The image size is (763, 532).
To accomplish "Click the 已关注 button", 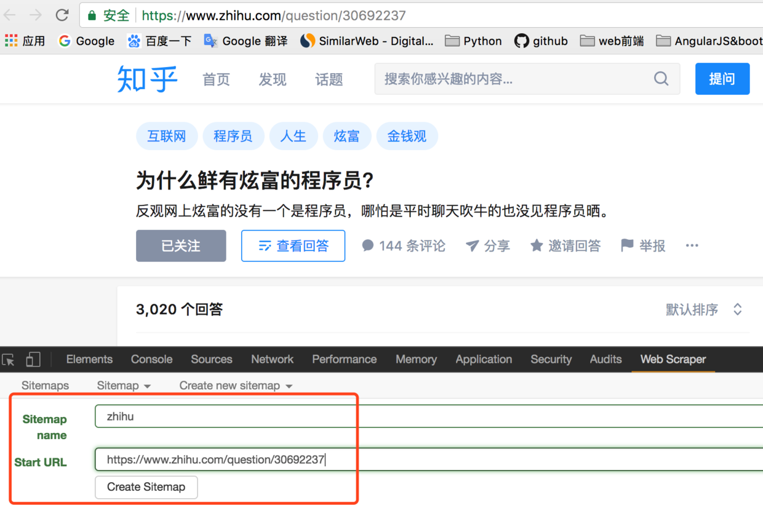I will click(x=181, y=246).
